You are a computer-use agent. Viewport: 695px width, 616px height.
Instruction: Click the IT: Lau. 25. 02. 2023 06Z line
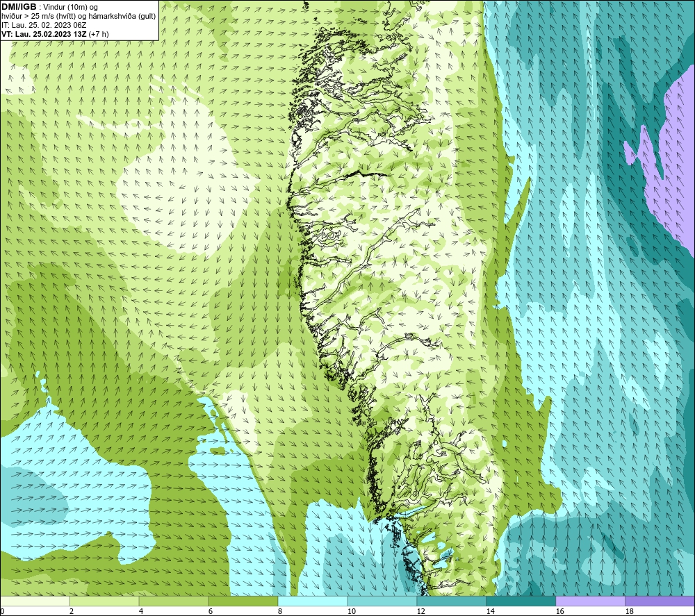coord(44,25)
